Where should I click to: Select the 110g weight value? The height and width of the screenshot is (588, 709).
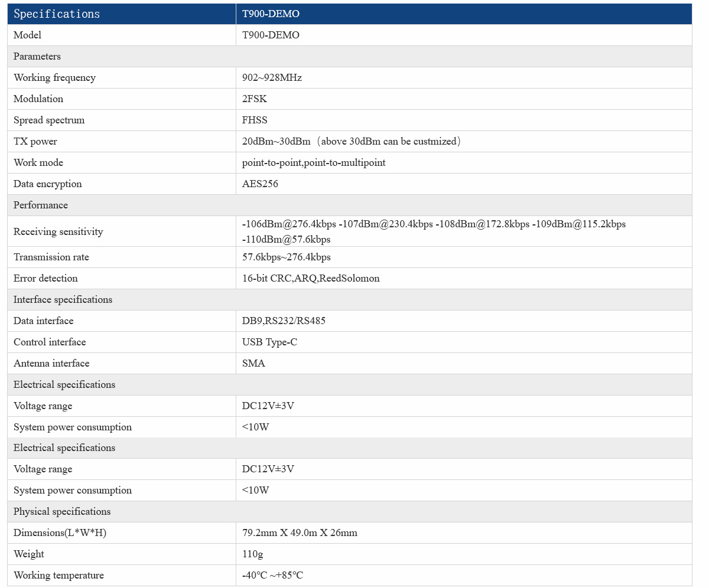pyautogui.click(x=252, y=554)
